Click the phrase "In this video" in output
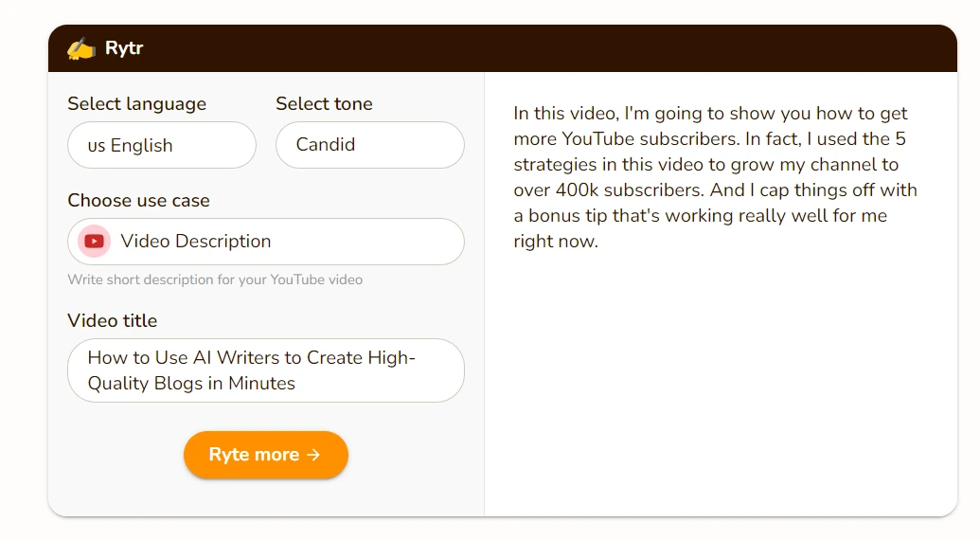This screenshot has height=541, width=980. click(565, 114)
